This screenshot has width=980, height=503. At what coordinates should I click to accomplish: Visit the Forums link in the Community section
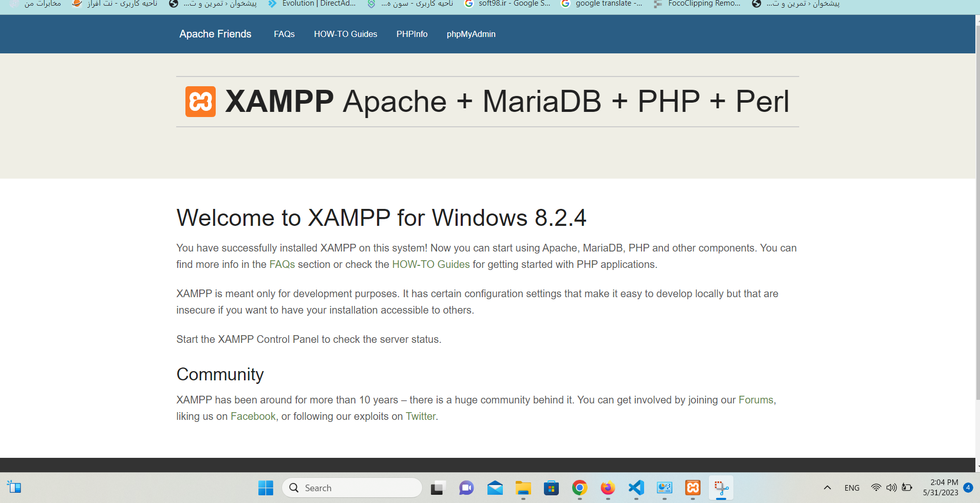click(756, 400)
